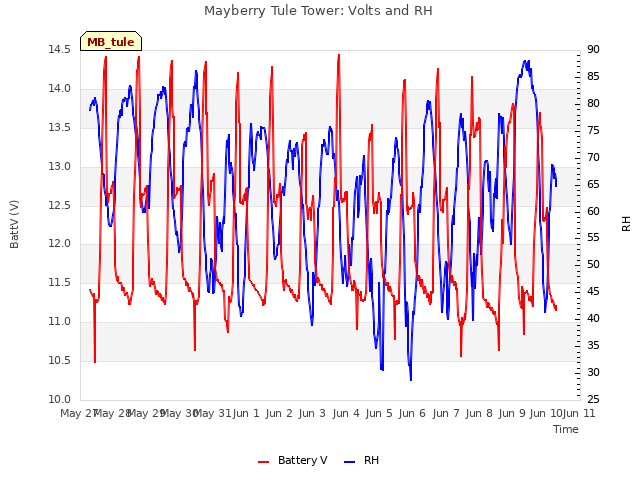Click the 13.5 left axis tick
The image size is (640, 480).
tap(60, 127)
